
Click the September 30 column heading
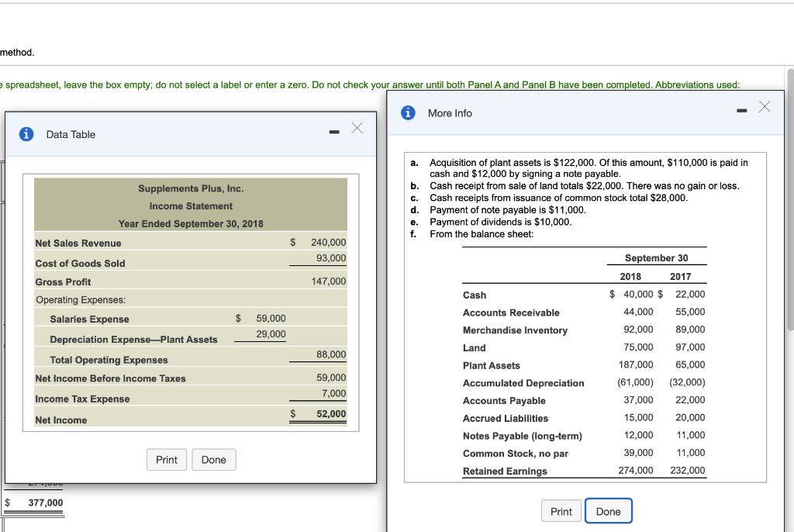point(658,257)
